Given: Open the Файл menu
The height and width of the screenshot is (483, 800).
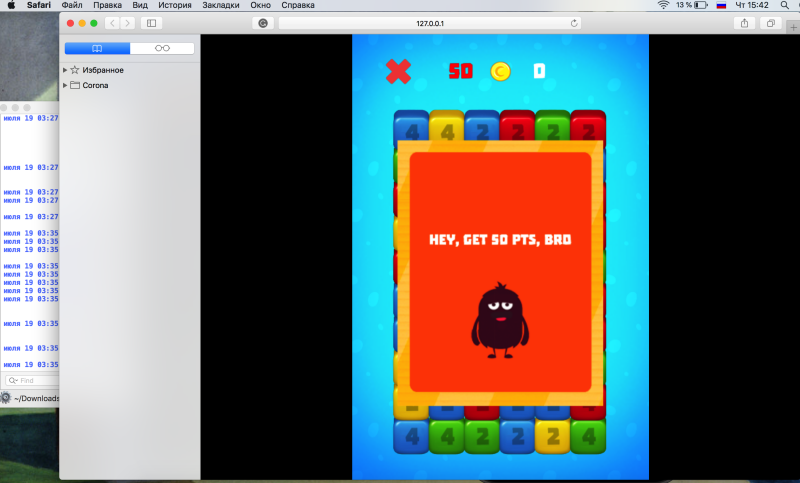Looking at the screenshot, I should pyautogui.click(x=72, y=5).
